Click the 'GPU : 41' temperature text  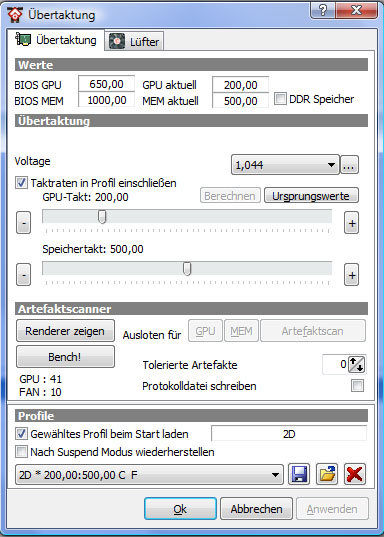(x=40, y=379)
